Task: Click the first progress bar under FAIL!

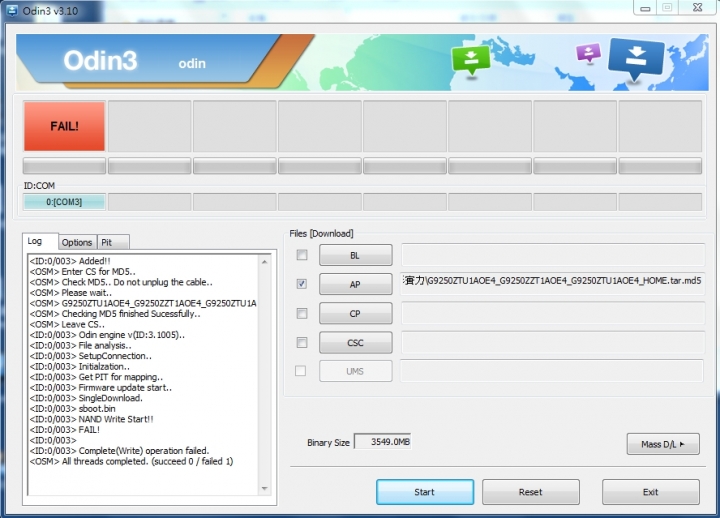Action: pyautogui.click(x=64, y=166)
